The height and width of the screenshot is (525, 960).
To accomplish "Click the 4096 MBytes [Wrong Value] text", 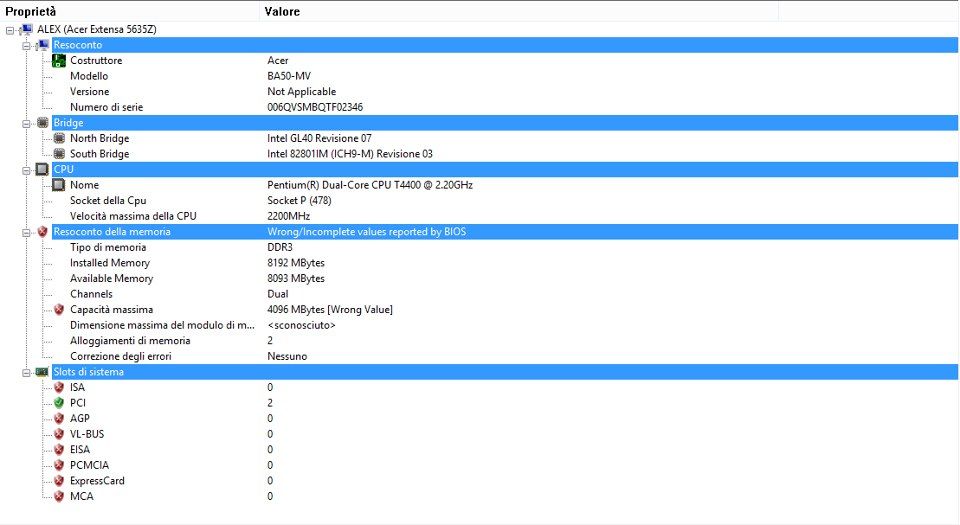I will click(x=330, y=310).
